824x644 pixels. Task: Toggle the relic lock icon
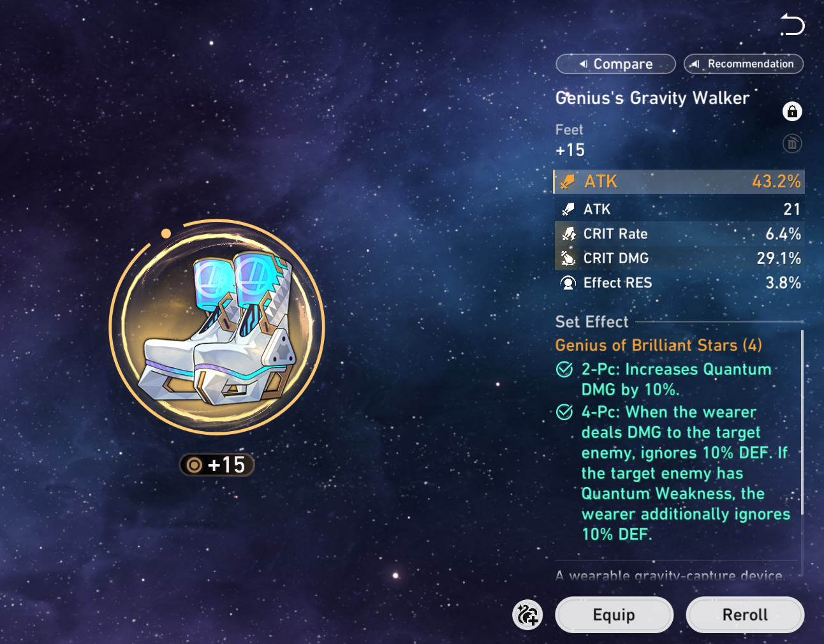(792, 112)
